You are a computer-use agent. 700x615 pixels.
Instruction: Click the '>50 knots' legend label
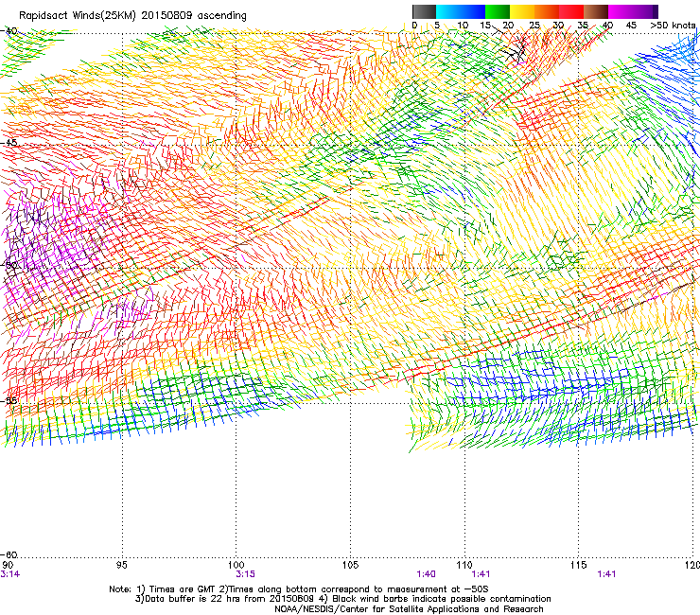click(673, 26)
